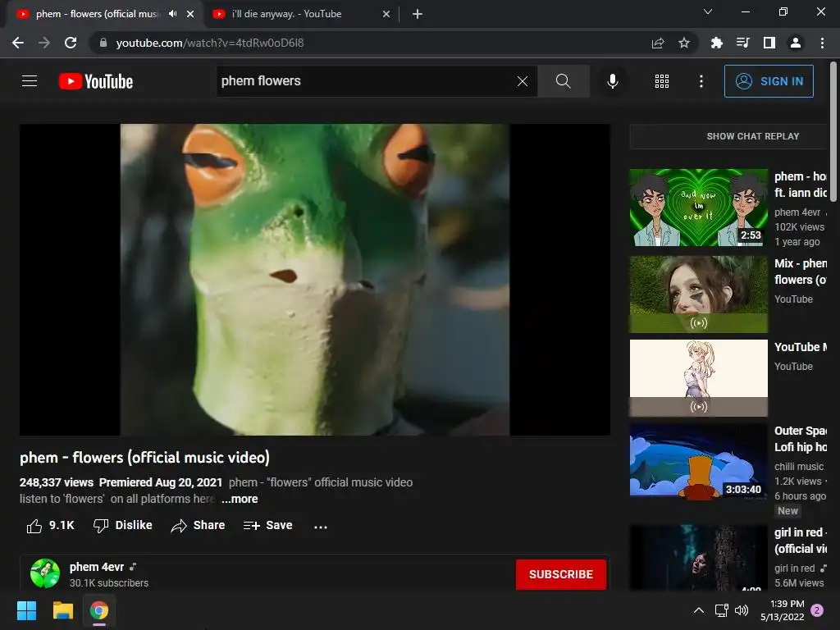The width and height of the screenshot is (840, 630).
Task: Show hidden system tray icons
Action: tap(699, 610)
